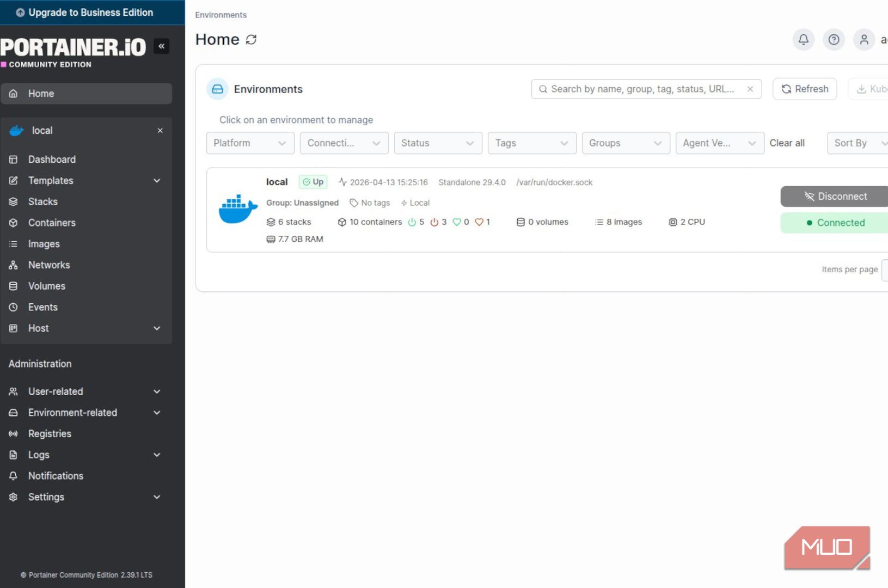Click the healthy containers heart count 0
The height and width of the screenshot is (588, 888).
pos(461,222)
